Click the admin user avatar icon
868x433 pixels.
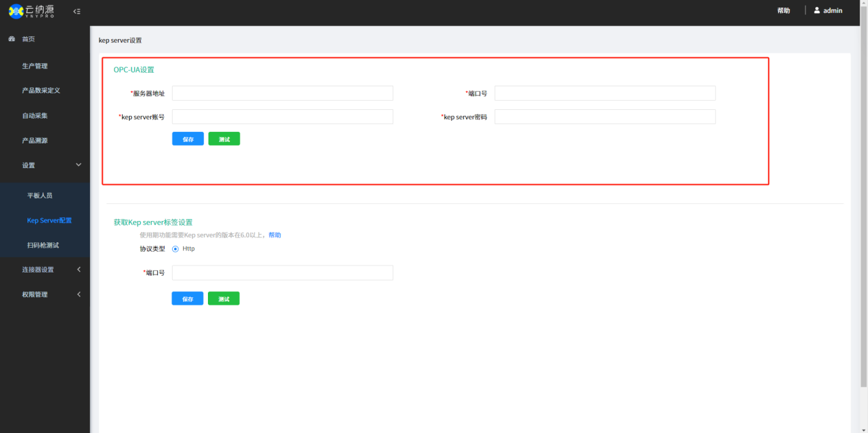tap(817, 10)
